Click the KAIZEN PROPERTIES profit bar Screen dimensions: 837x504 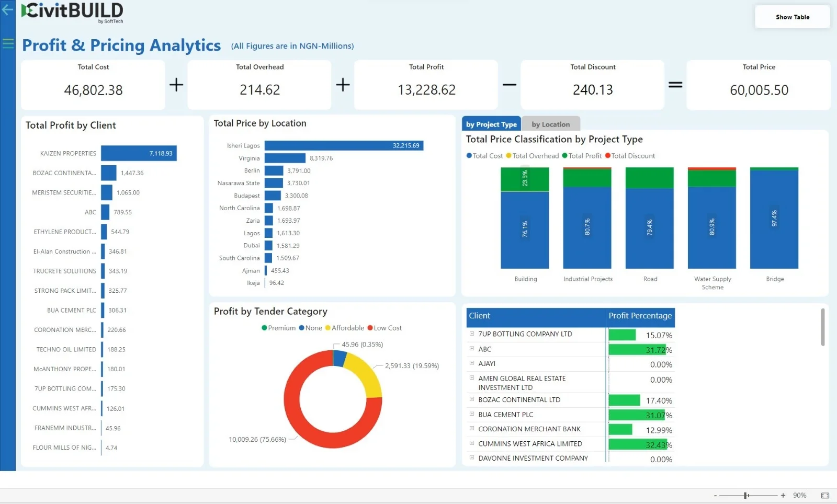point(139,153)
